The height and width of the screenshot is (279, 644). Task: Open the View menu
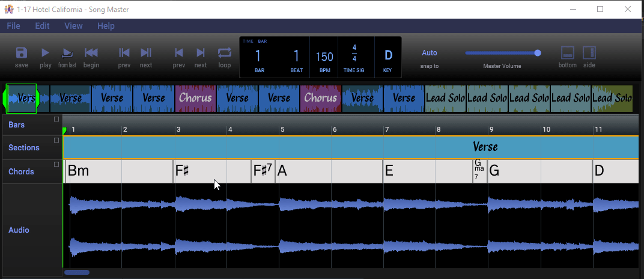pos(73,26)
